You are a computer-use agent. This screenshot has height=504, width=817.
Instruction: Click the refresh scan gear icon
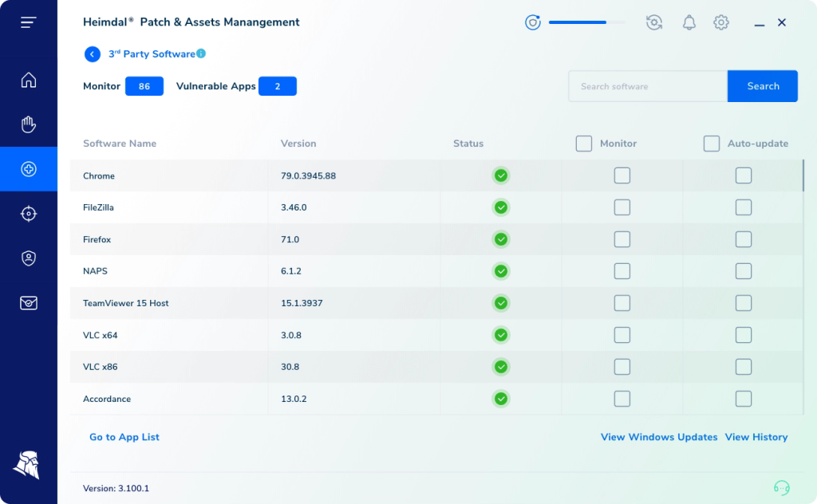point(654,22)
